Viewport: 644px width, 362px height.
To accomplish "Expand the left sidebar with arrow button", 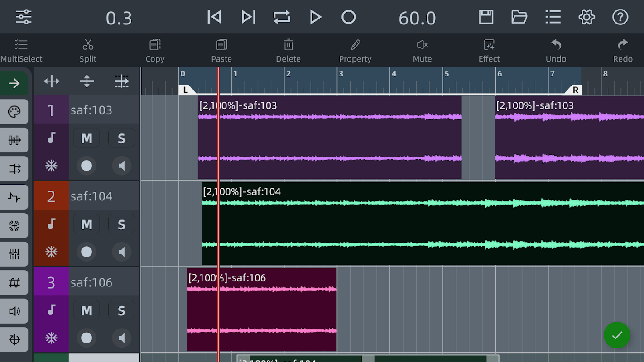I will 14,83.
